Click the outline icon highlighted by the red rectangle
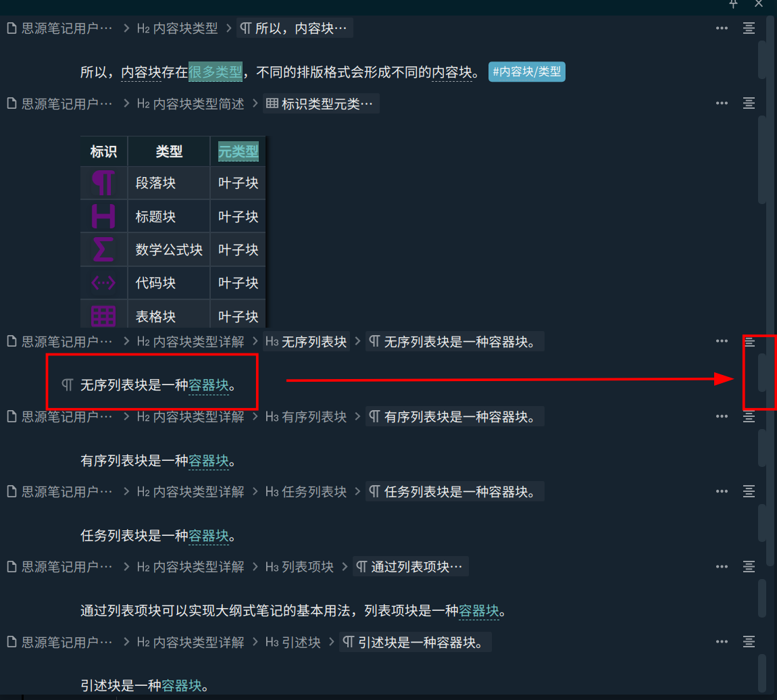777x700 pixels. (749, 343)
